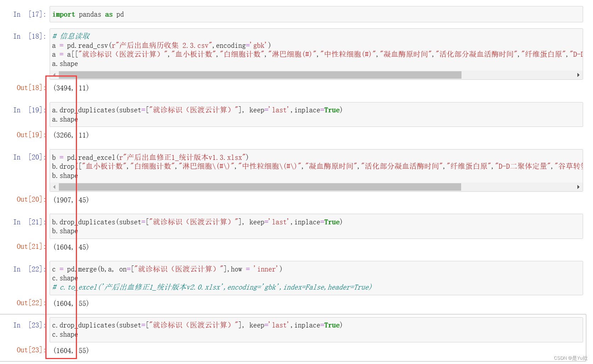Click the left scroll arrow in cell 18
The image size is (593, 364).
pos(54,75)
